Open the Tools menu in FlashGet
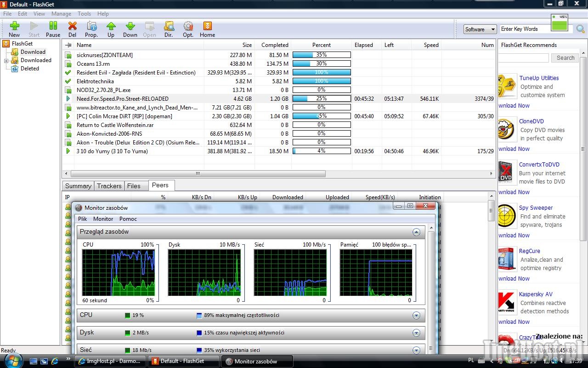The width and height of the screenshot is (588, 368). (x=84, y=14)
